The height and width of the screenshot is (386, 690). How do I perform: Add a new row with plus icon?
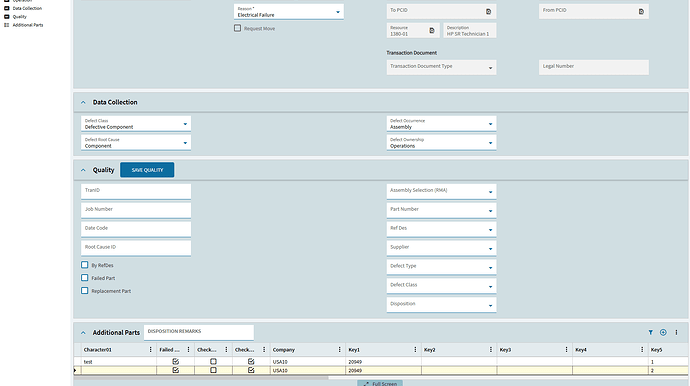coord(663,333)
